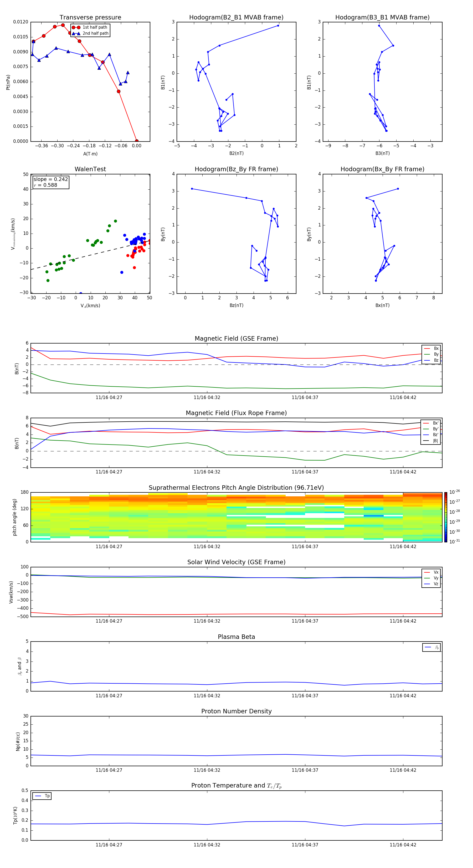Click the 'Plasma Beta' panel title
Viewport: 473px width, 868px height.
point(236,637)
